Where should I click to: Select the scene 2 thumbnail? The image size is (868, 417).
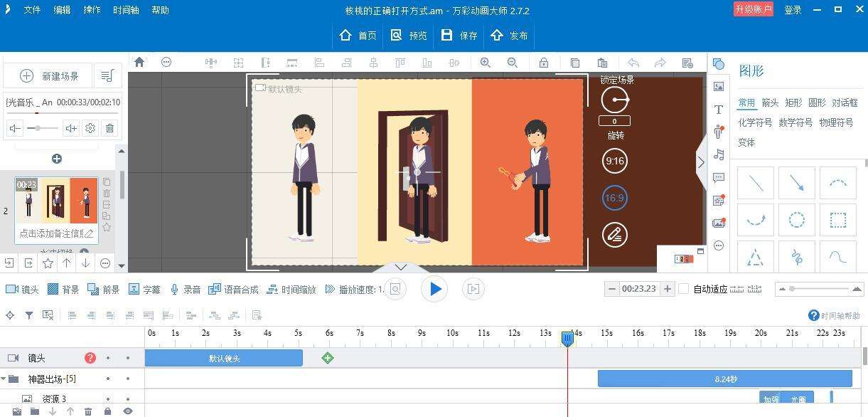coord(56,201)
